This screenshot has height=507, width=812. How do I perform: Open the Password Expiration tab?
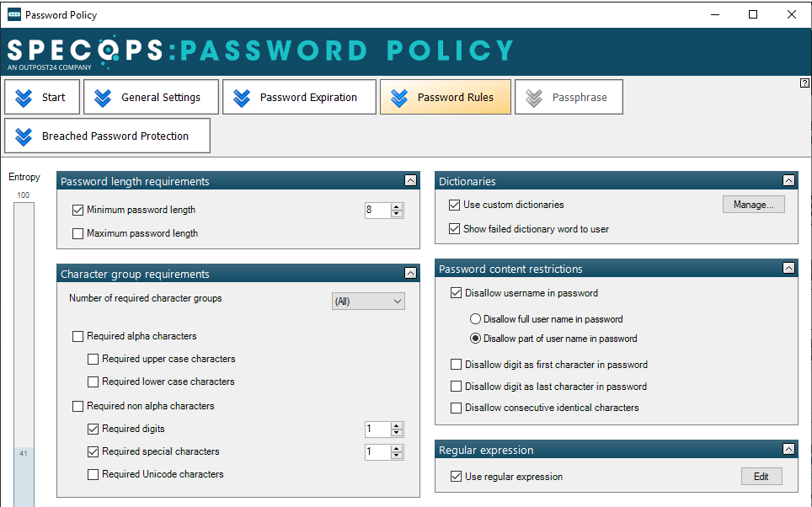click(299, 97)
